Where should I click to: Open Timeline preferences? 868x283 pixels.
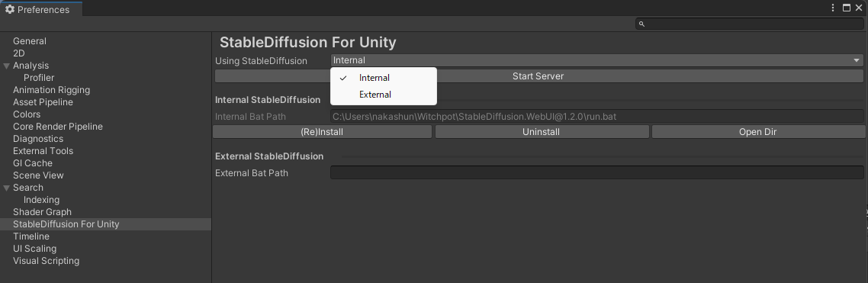[31, 236]
